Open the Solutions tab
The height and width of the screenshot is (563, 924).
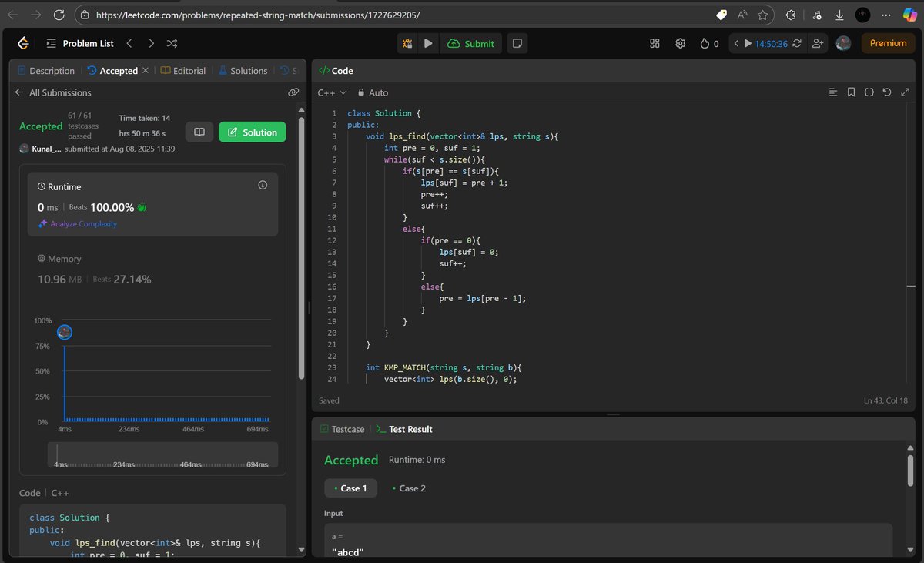[243, 71]
